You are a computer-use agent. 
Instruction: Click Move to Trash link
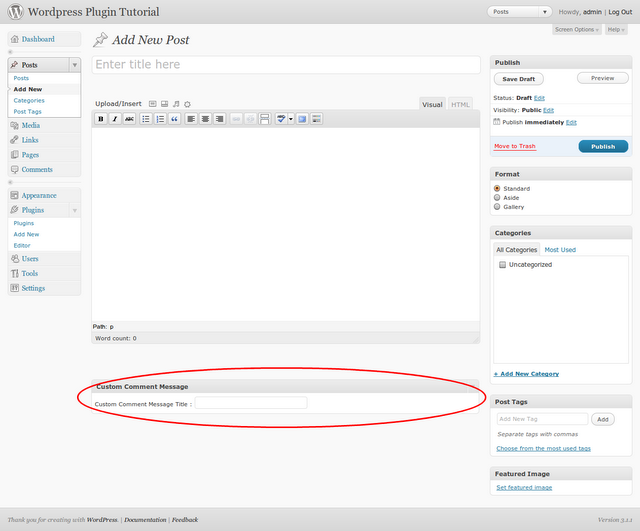click(515, 146)
